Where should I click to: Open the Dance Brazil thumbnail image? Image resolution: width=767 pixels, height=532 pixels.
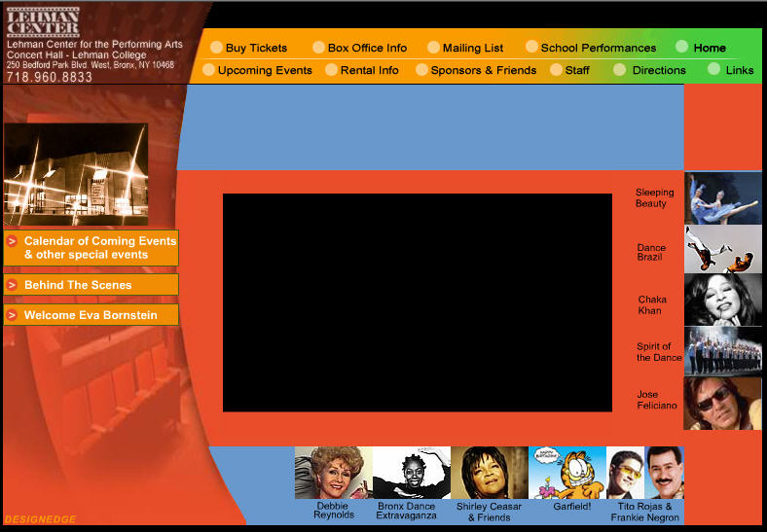[723, 249]
